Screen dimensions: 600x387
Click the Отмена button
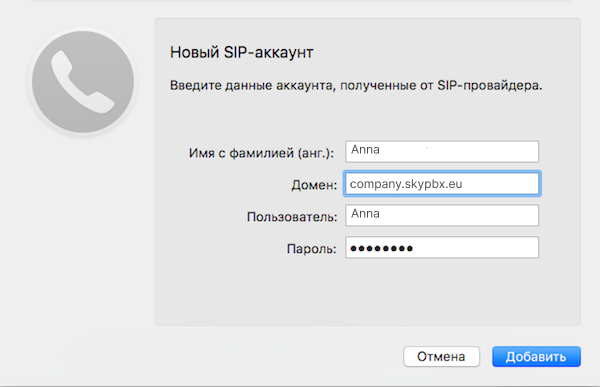[x=441, y=356]
